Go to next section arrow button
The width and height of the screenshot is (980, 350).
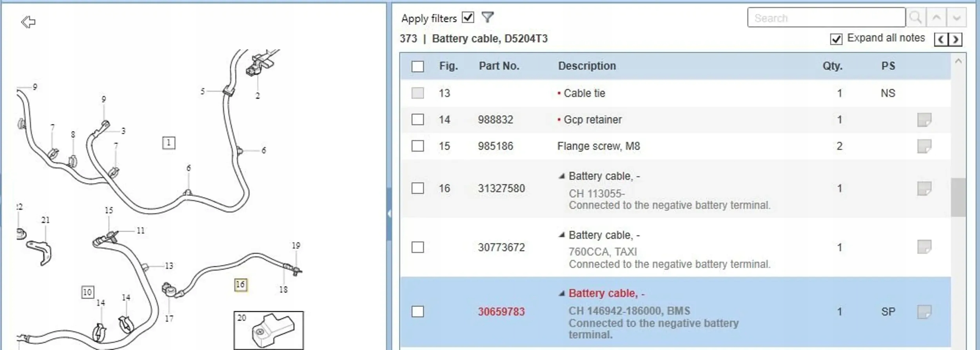[956, 40]
